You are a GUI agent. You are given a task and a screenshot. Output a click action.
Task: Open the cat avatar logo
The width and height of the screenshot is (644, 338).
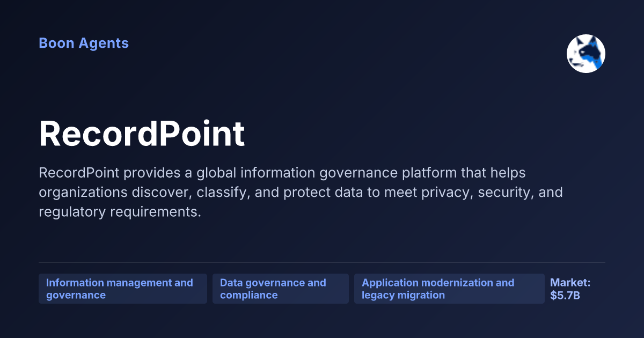(x=586, y=54)
